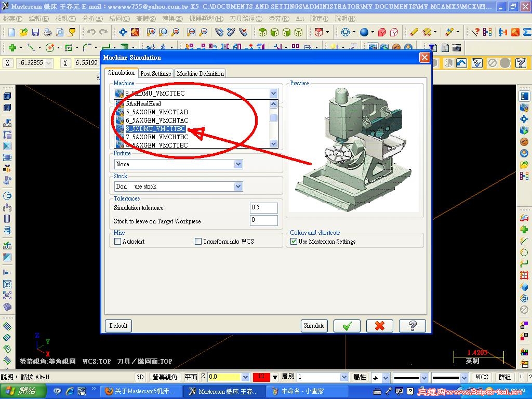Click the machine list scrollbar down arrow
Image resolution: width=532 pixels, height=399 pixels.
pyautogui.click(x=273, y=143)
